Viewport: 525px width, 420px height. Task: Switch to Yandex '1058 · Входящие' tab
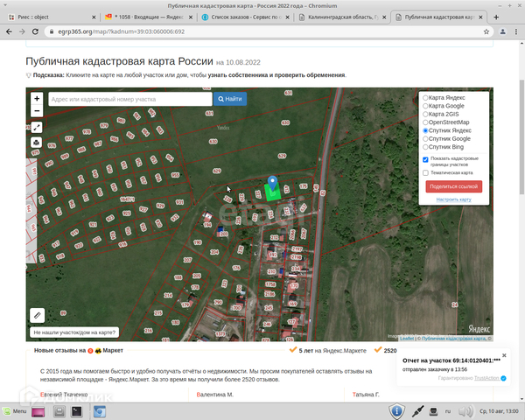[x=149, y=17]
